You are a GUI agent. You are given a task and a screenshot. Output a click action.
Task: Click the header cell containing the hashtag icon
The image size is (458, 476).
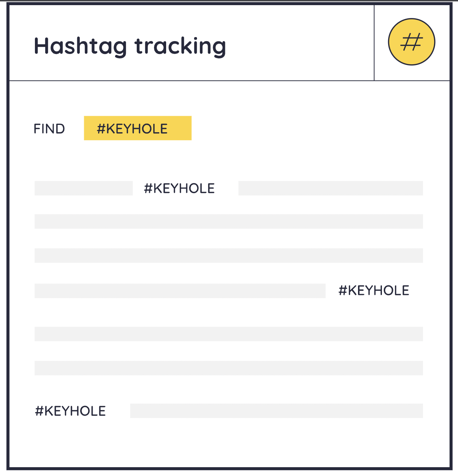click(x=412, y=43)
